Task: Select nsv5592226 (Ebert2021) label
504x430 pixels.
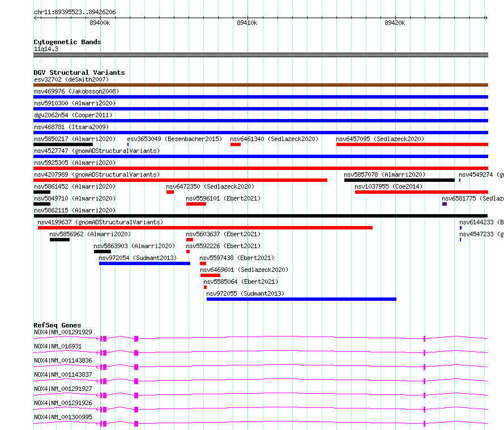Action: click(223, 246)
